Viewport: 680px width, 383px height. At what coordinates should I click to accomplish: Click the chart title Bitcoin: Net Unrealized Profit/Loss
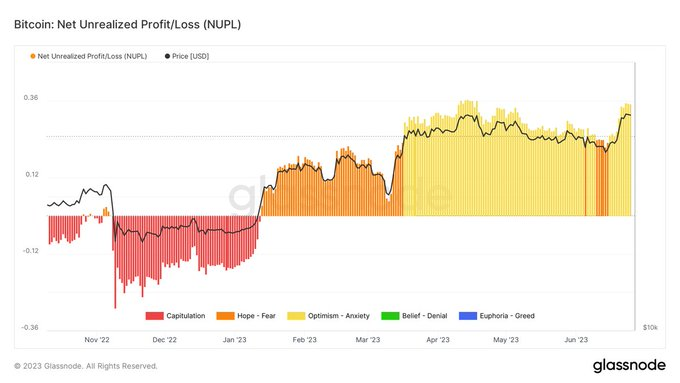point(128,24)
